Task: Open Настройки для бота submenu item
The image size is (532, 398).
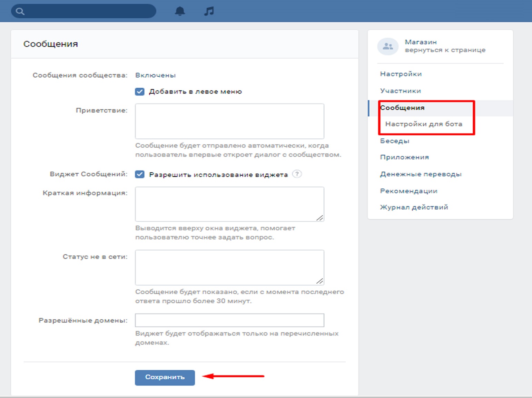Action: [423, 124]
